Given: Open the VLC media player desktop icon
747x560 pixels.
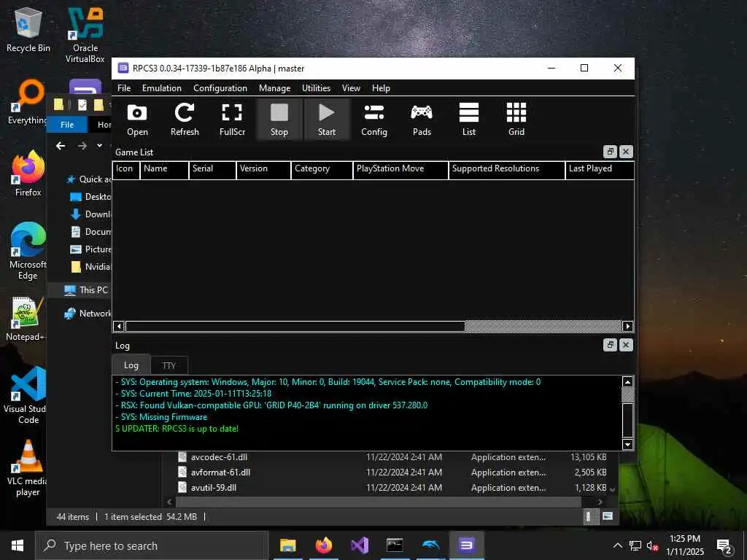Looking at the screenshot, I should click(28, 469).
